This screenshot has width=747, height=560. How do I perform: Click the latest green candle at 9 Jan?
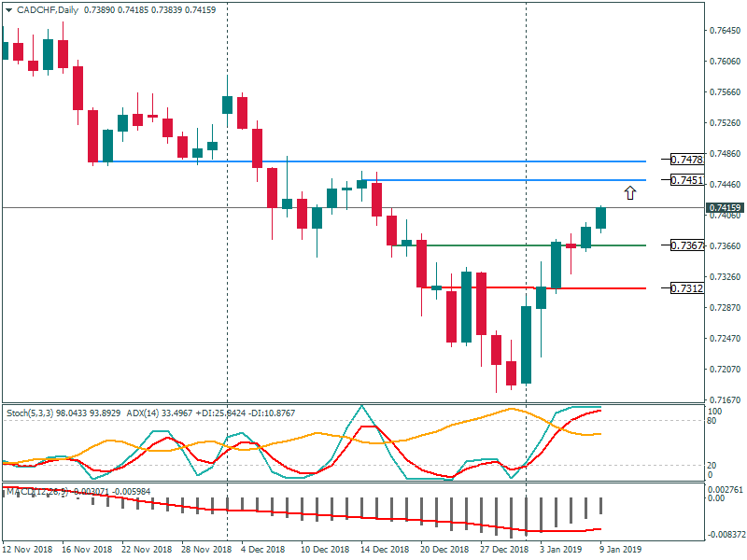click(x=600, y=218)
